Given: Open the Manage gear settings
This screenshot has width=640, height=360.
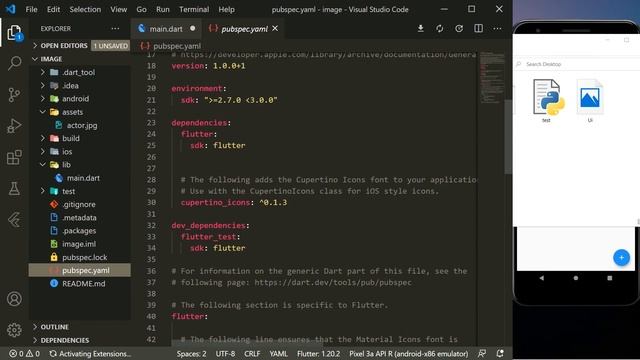Looking at the screenshot, I should coord(14,330).
